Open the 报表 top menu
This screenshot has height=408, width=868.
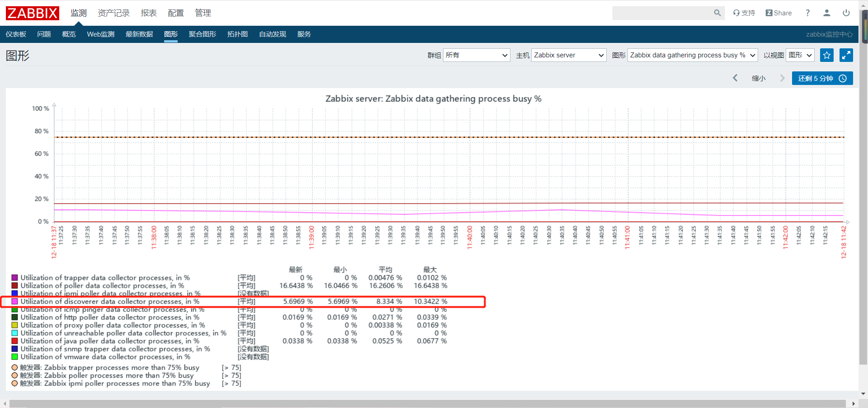149,13
